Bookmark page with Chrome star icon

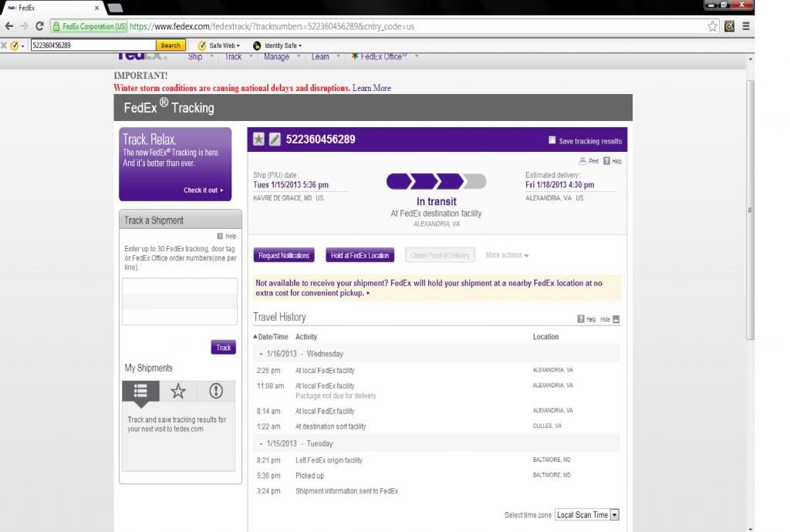pyautogui.click(x=713, y=26)
